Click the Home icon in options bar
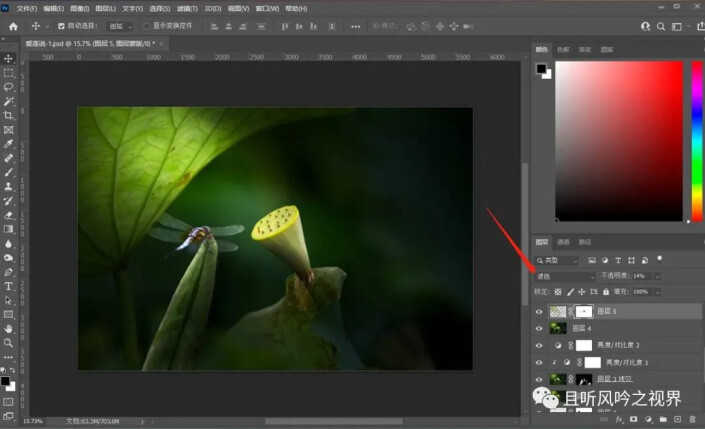Screen dimensions: 705x429 click(13, 26)
